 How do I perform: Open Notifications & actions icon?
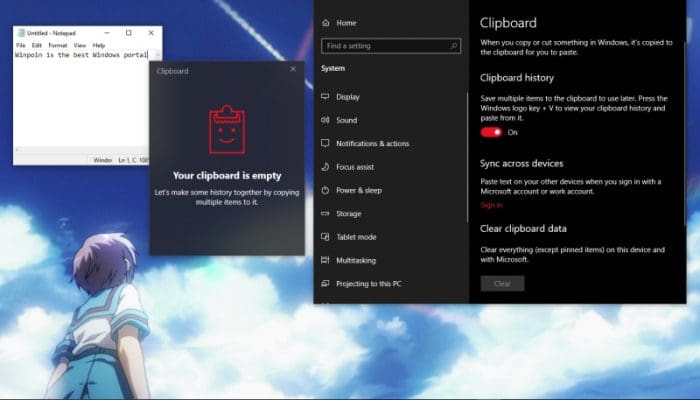326,143
